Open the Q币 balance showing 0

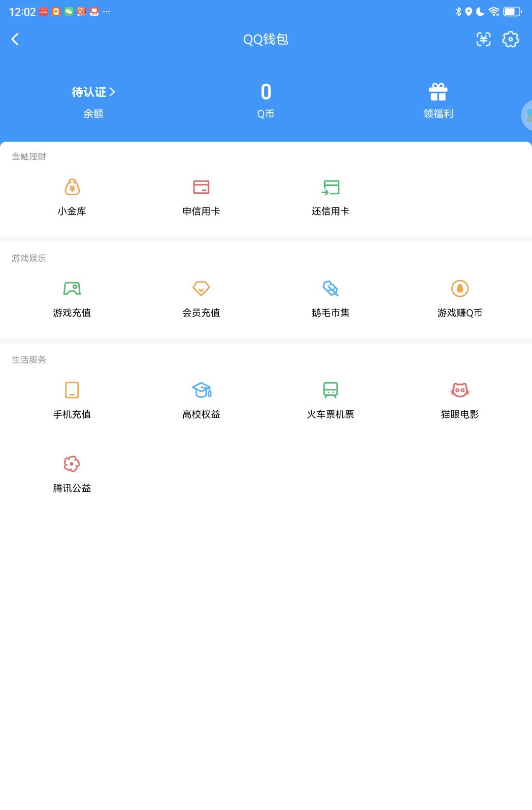(266, 92)
